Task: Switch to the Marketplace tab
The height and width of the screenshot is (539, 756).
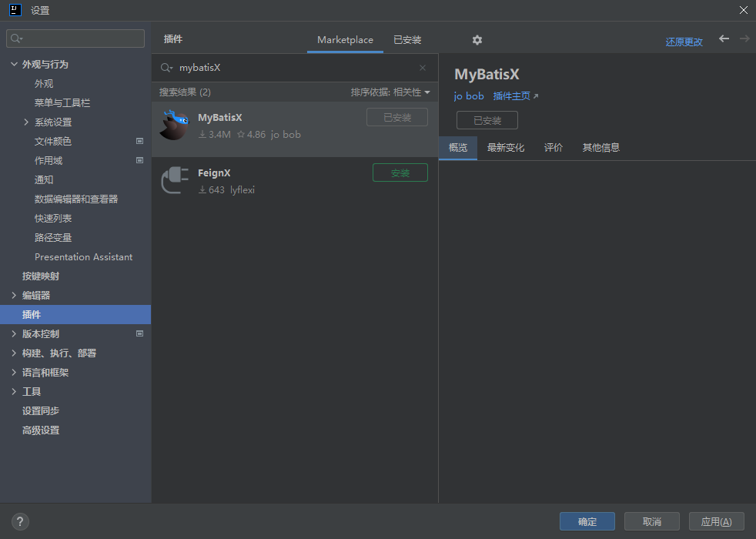Action: click(345, 40)
